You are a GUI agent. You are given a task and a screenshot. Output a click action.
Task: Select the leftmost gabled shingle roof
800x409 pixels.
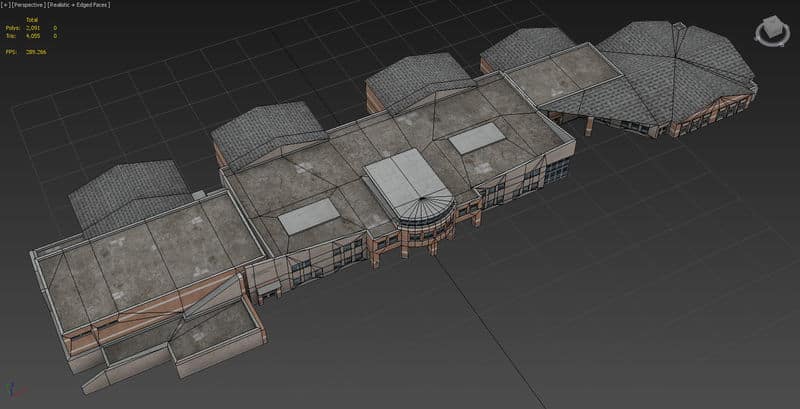coord(126,195)
